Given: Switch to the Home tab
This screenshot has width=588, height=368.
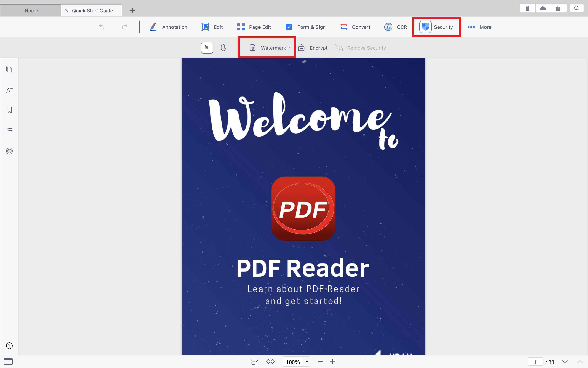Looking at the screenshot, I should (31, 10).
